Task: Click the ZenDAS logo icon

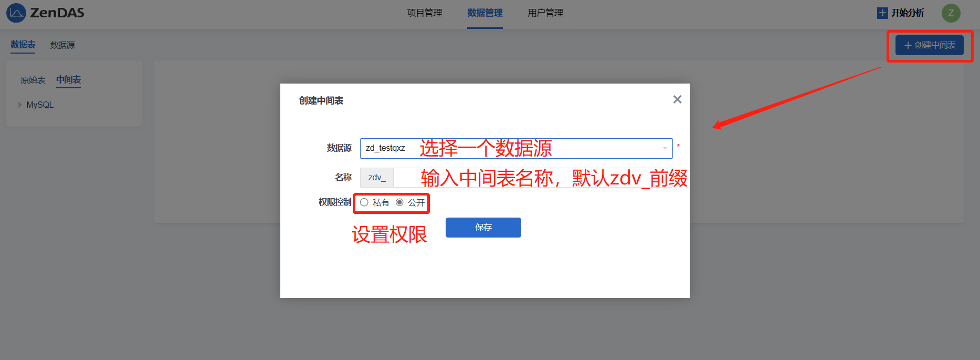Action: pos(16,13)
